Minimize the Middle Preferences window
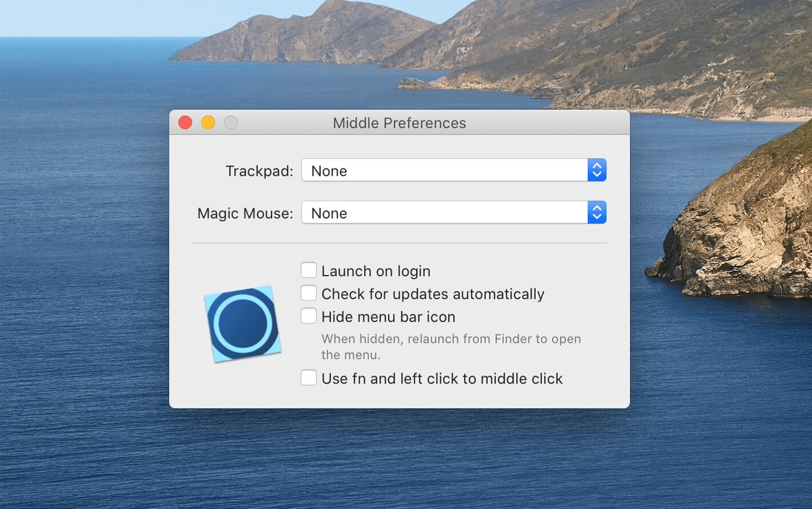Viewport: 812px width, 509px height. [208, 122]
